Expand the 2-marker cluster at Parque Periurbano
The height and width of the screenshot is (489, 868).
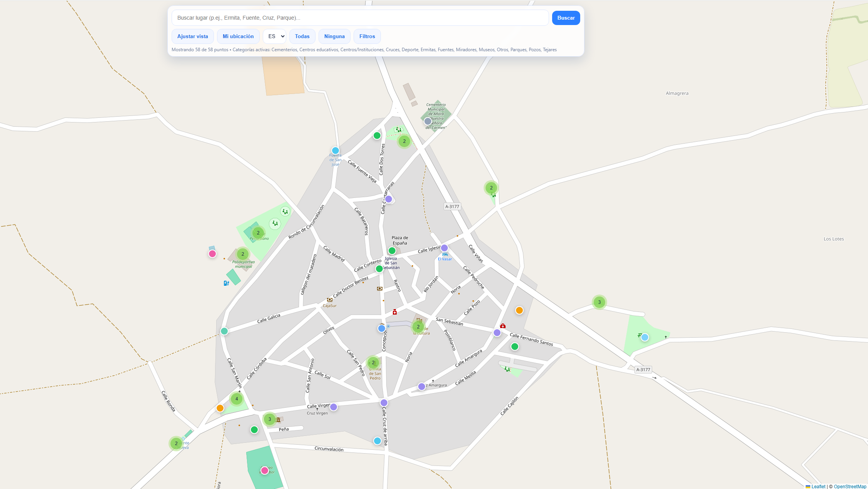pos(257,233)
